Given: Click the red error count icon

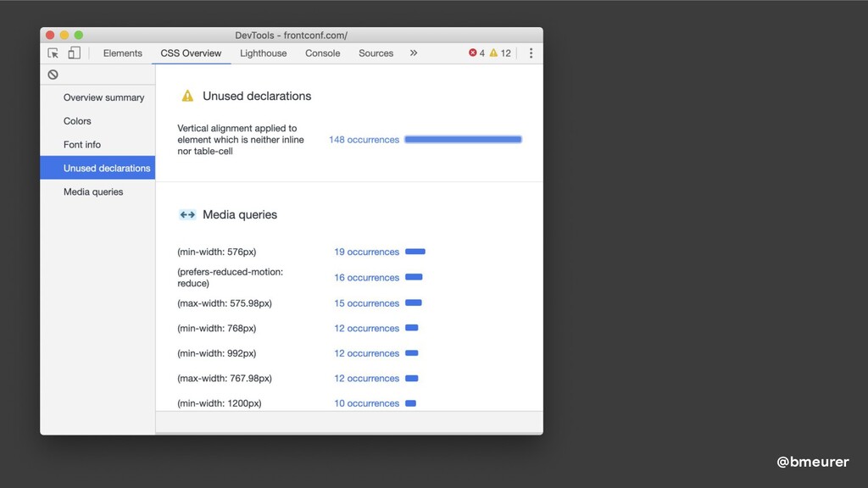Looking at the screenshot, I should click(473, 53).
